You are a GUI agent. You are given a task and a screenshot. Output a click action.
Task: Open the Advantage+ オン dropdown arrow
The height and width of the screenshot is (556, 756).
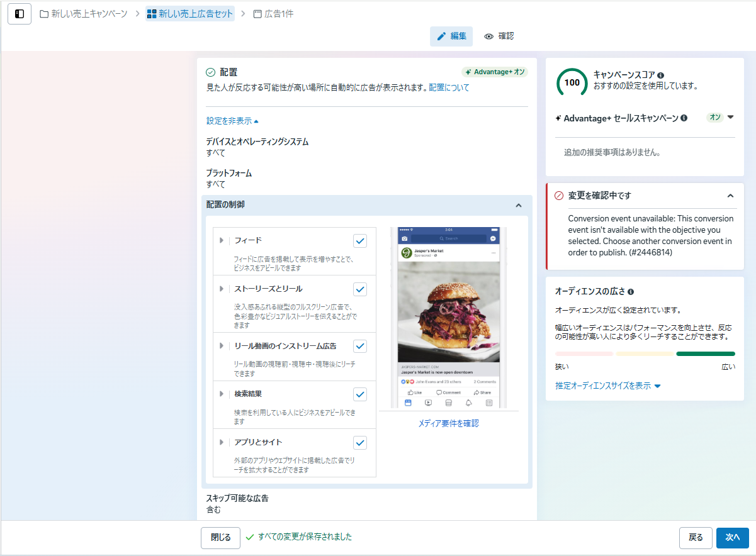click(x=730, y=117)
